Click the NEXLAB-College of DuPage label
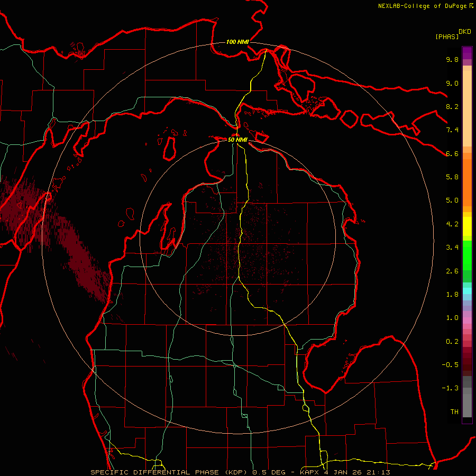The width and height of the screenshot is (476, 476). 422,6
